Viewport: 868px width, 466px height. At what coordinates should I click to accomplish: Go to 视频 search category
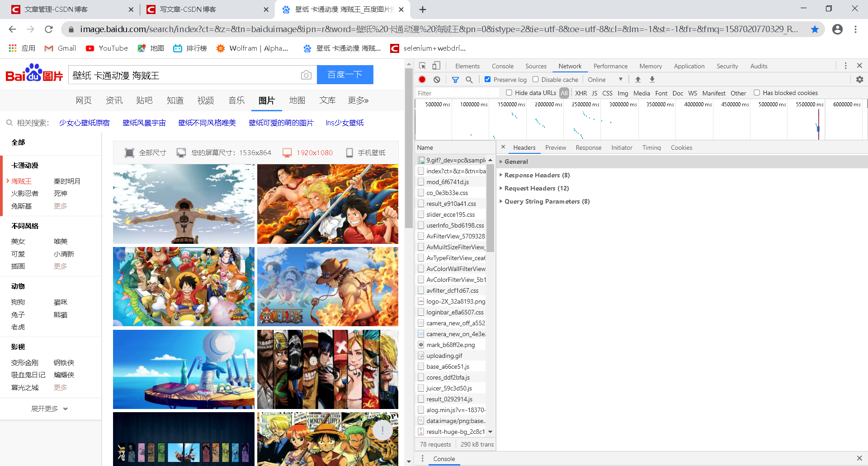[206, 100]
